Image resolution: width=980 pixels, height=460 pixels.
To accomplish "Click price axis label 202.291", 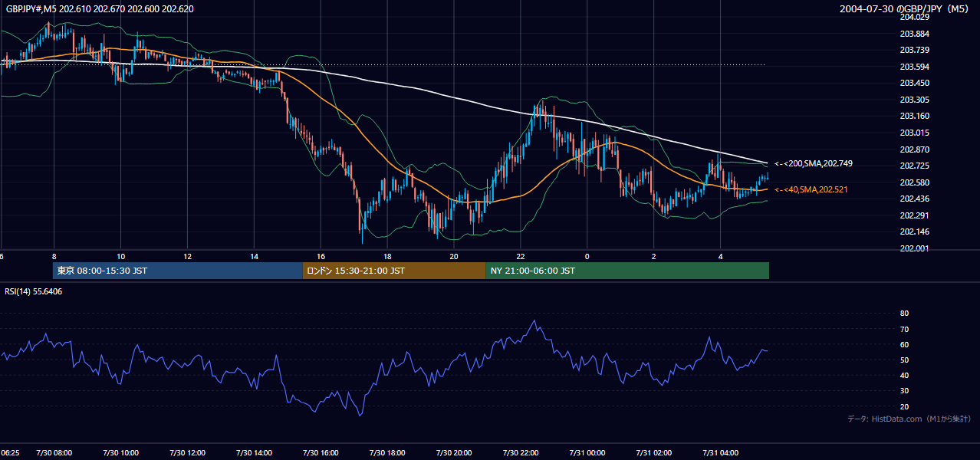I will pos(915,215).
